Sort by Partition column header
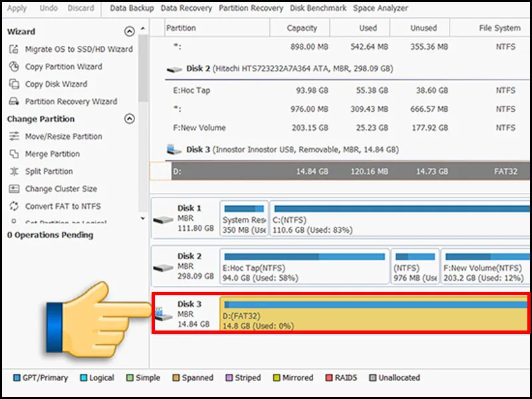The height and width of the screenshot is (399, 532). click(217, 28)
